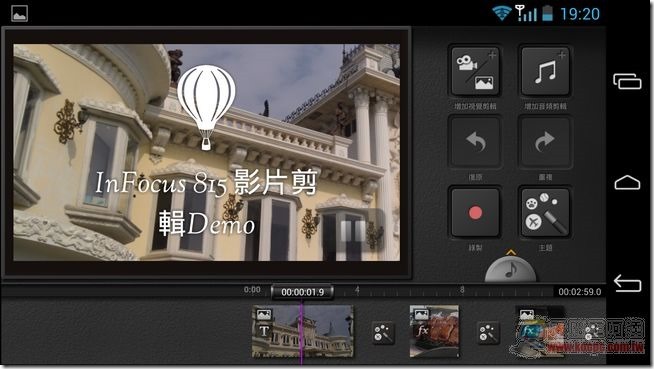Tap the Android home button
This screenshot has width=654, height=369.
[627, 183]
